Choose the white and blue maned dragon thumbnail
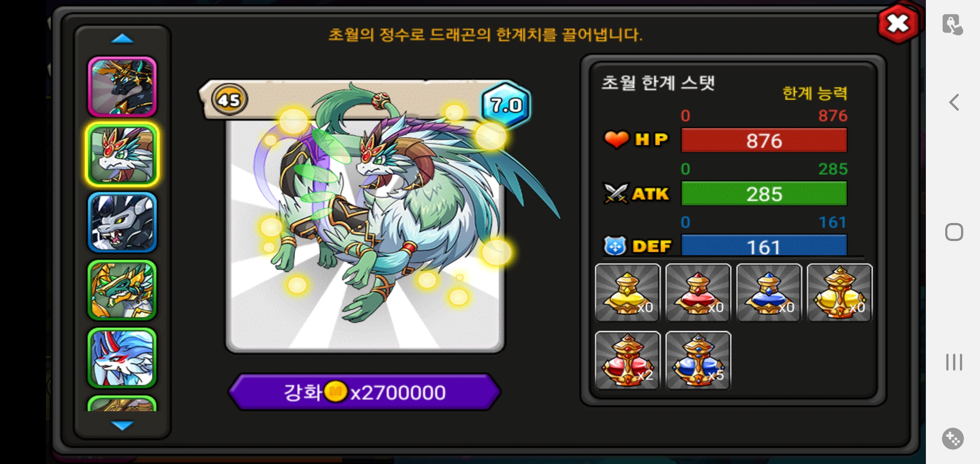 point(122,358)
